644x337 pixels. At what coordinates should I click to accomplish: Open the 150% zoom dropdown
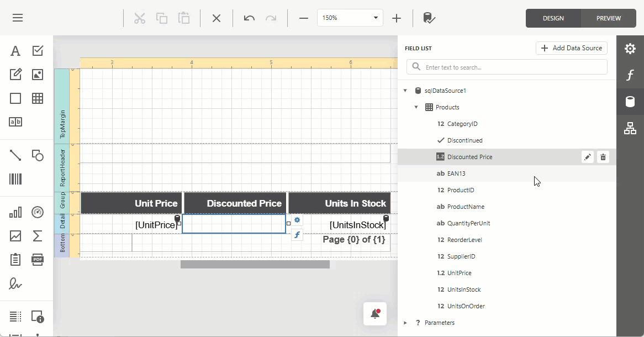point(376,18)
